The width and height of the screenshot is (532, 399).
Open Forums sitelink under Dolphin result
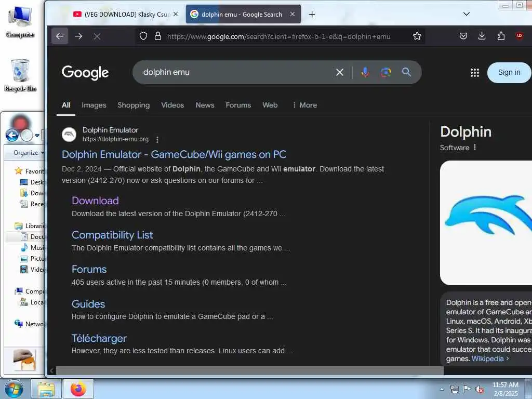point(89,269)
